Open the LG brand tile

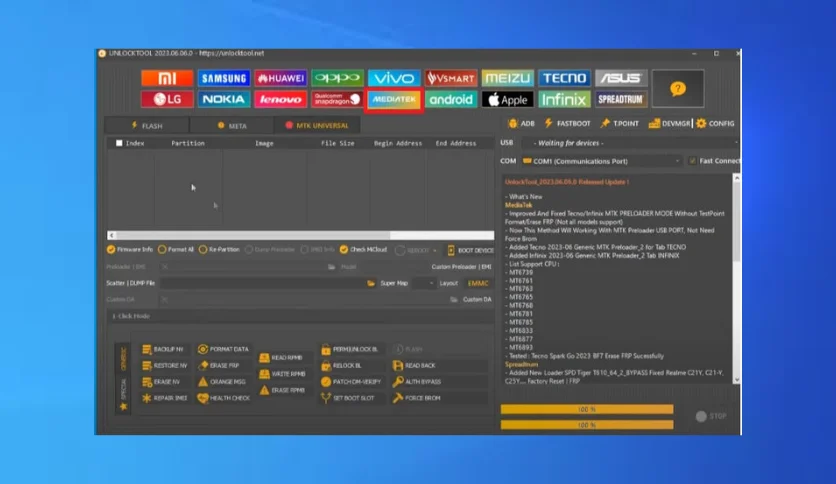(167, 99)
